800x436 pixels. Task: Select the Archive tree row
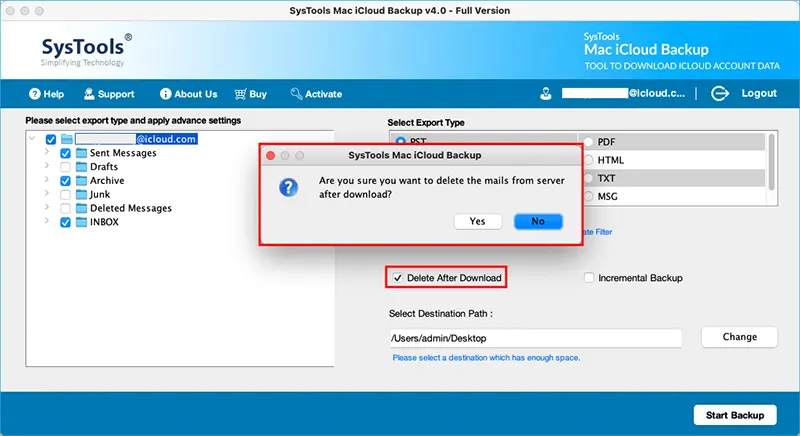pos(107,181)
